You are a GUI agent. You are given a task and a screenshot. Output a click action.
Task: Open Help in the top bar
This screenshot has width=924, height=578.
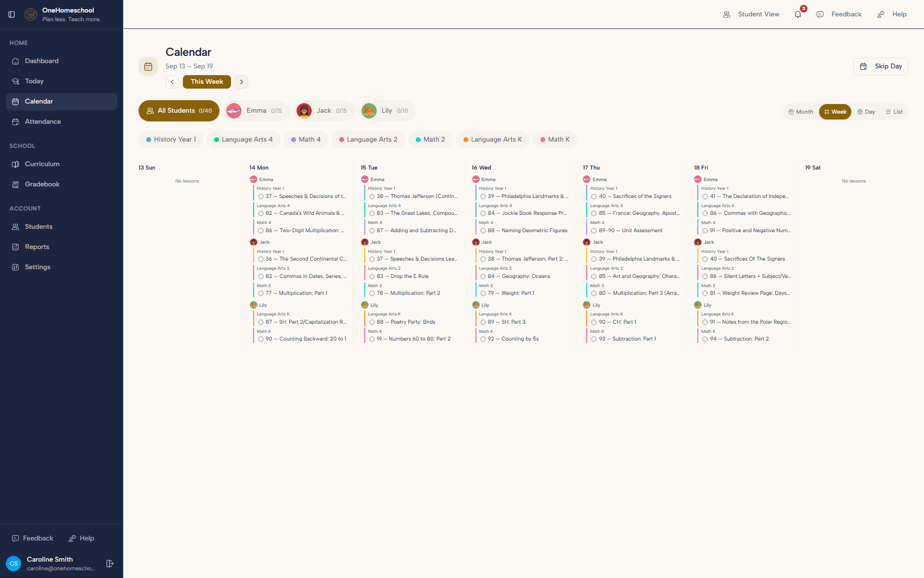pos(892,14)
